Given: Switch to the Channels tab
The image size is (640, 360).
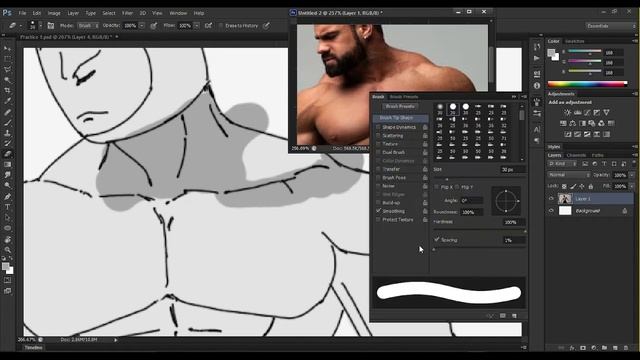Looking at the screenshot, I should tap(576, 155).
